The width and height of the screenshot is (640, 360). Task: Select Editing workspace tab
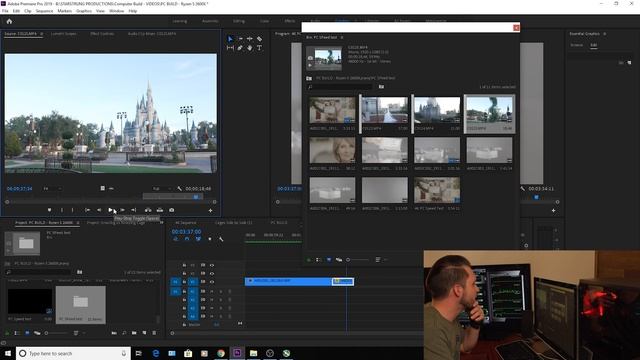pyautogui.click(x=239, y=21)
